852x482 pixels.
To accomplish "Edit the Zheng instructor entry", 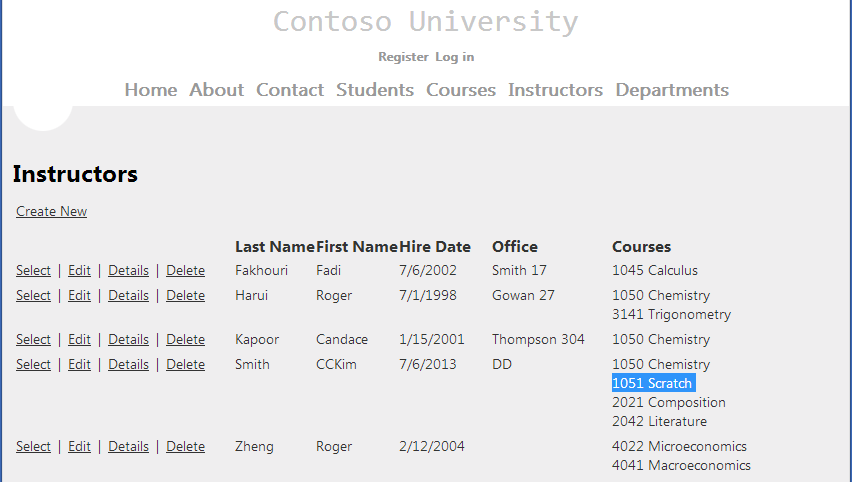I will click(x=79, y=447).
